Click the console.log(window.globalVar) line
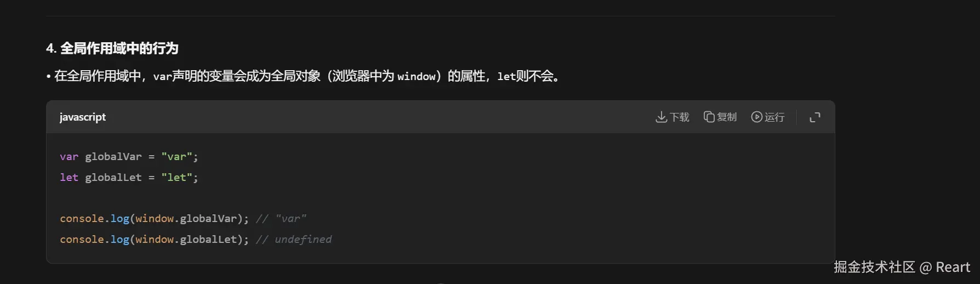Viewport: 980px width, 284px height. pyautogui.click(x=154, y=219)
